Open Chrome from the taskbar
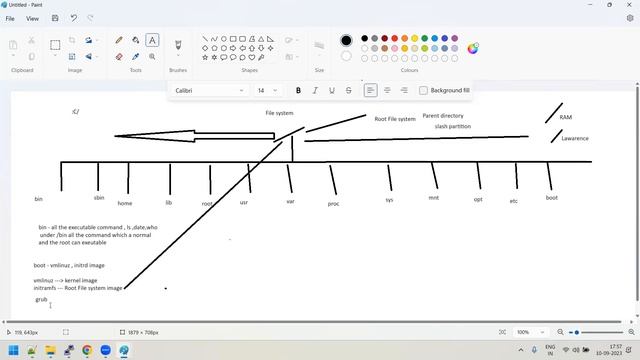 point(87,350)
